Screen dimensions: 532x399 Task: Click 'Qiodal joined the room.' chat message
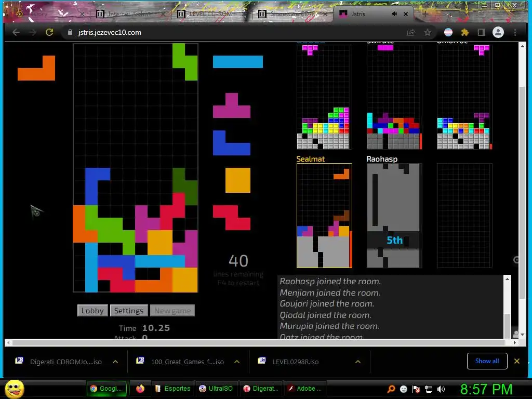[x=325, y=315]
